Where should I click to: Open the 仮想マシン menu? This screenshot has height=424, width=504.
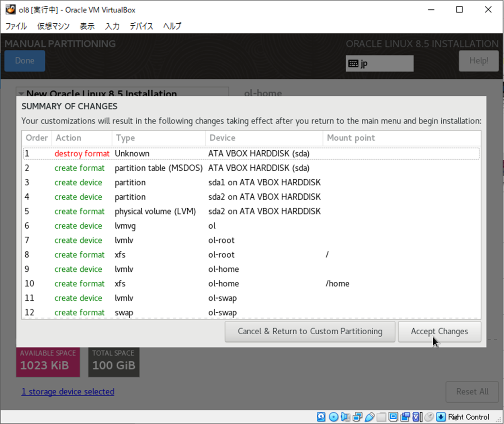click(x=53, y=26)
